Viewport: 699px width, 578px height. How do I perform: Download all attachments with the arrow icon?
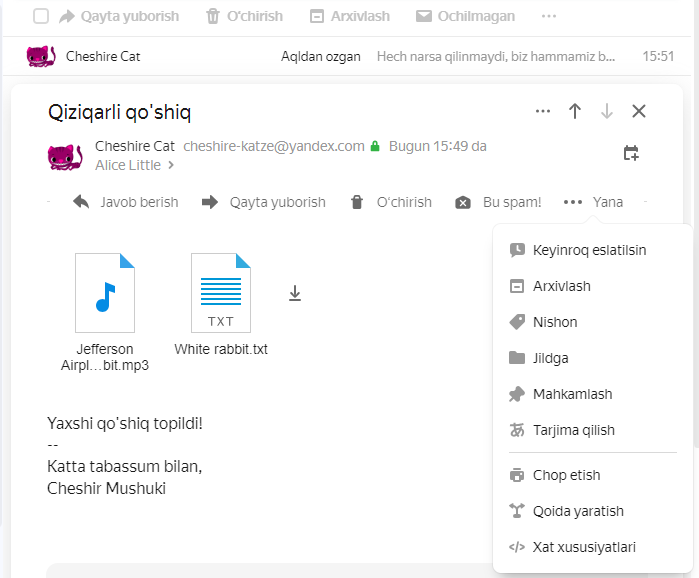295,294
